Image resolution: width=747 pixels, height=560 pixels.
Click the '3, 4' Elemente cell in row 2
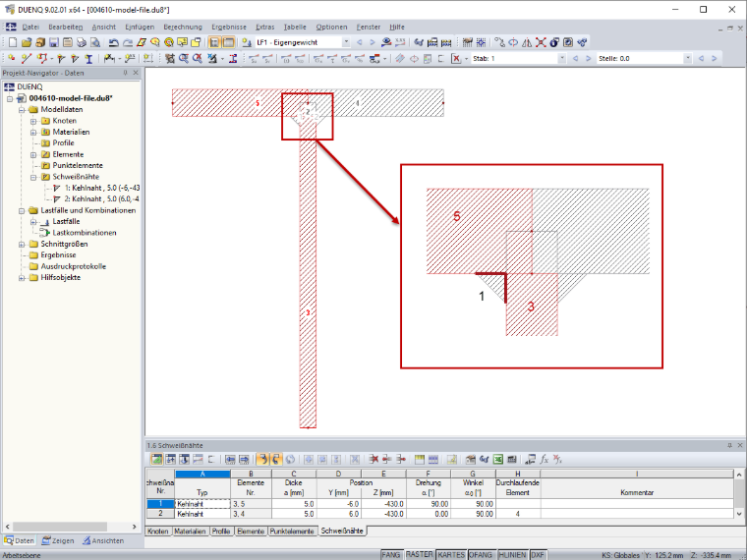tap(251, 514)
